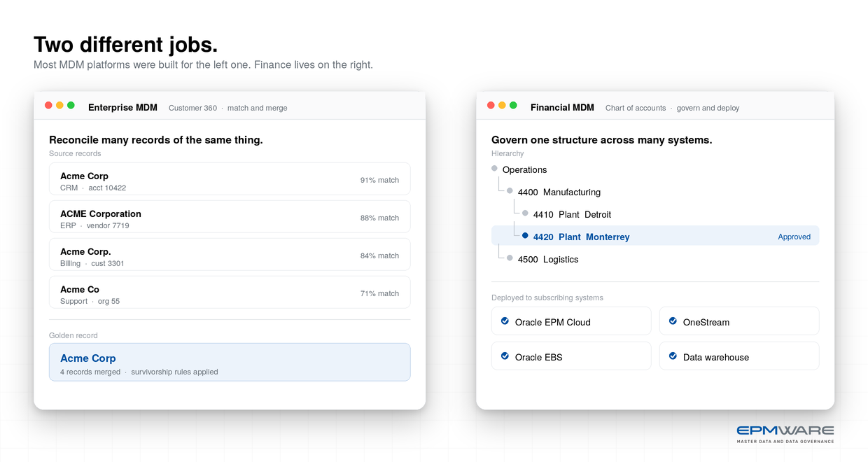This screenshot has height=462, width=868.
Task: Click the 91% match value
Action: (379, 180)
